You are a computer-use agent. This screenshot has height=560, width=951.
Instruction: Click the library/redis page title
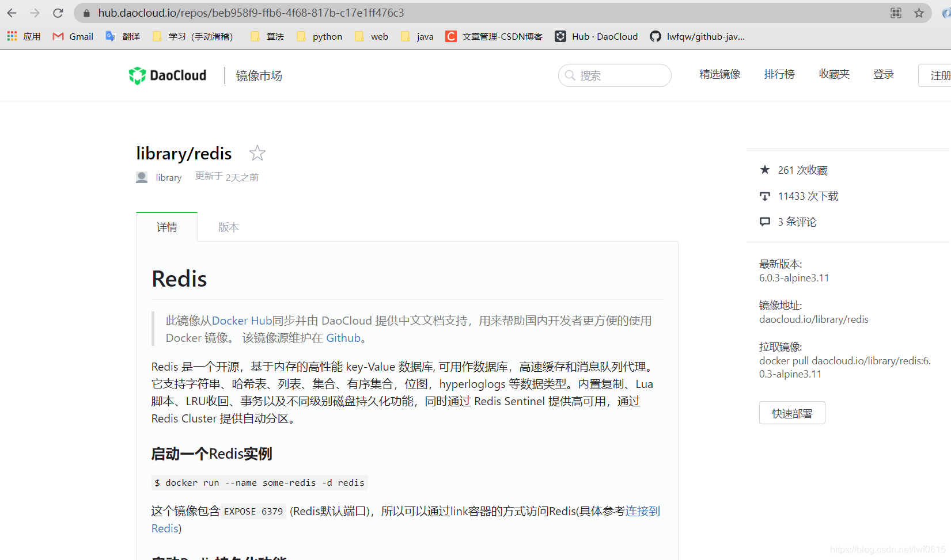184,153
